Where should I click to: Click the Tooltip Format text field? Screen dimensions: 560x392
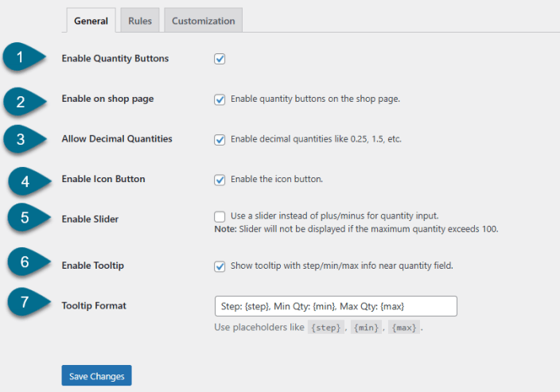coord(335,306)
